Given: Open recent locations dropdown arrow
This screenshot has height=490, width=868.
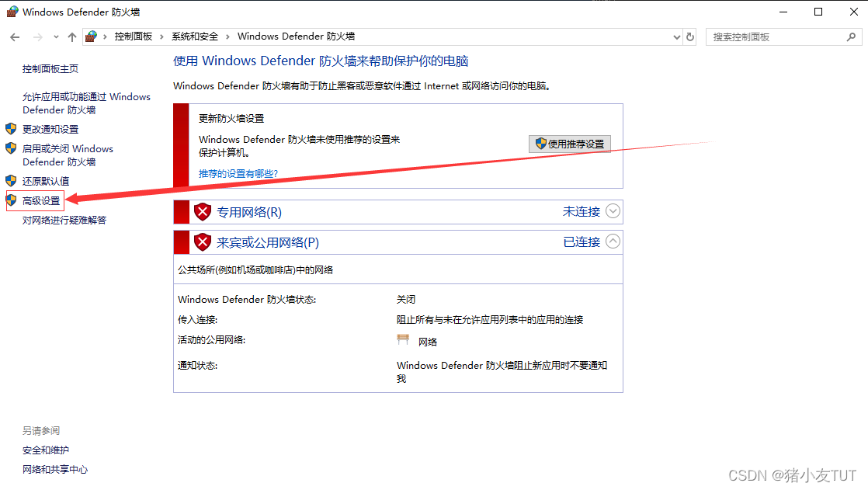Looking at the screenshot, I should (56, 37).
